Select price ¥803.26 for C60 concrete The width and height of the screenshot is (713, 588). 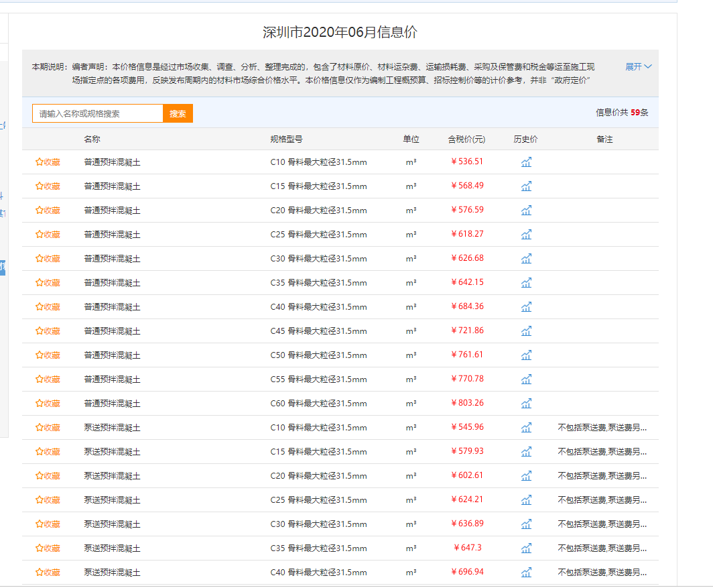point(467,403)
